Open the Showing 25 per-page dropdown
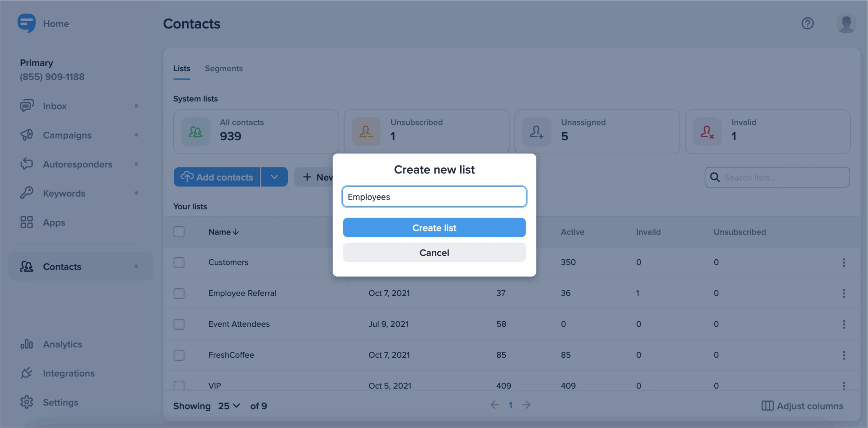Viewport: 868px width, 428px height. tap(228, 406)
